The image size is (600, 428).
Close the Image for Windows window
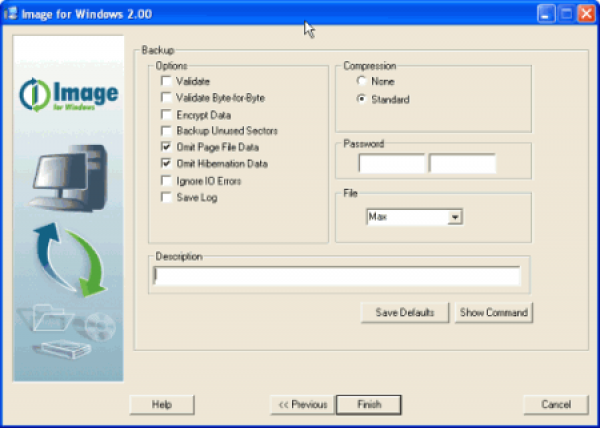(x=586, y=14)
